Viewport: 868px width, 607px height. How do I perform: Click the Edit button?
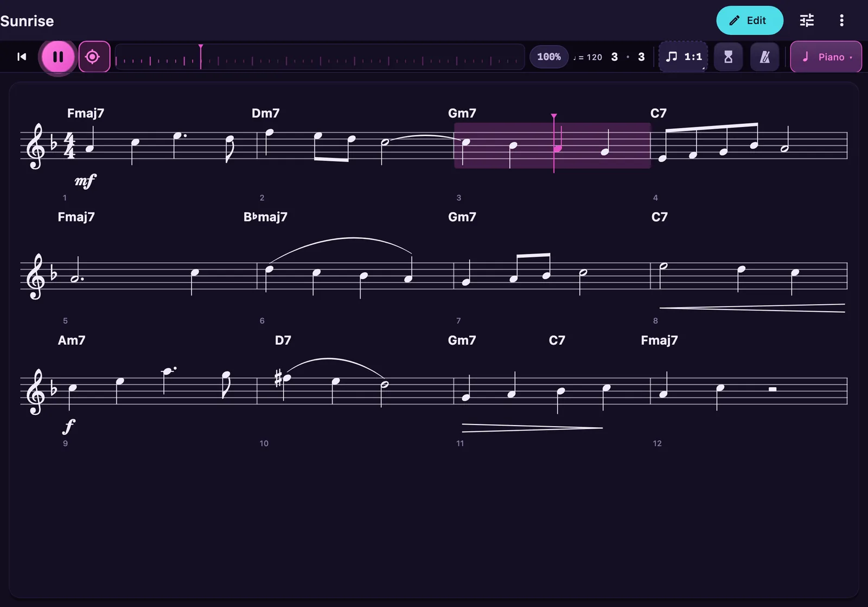point(749,21)
